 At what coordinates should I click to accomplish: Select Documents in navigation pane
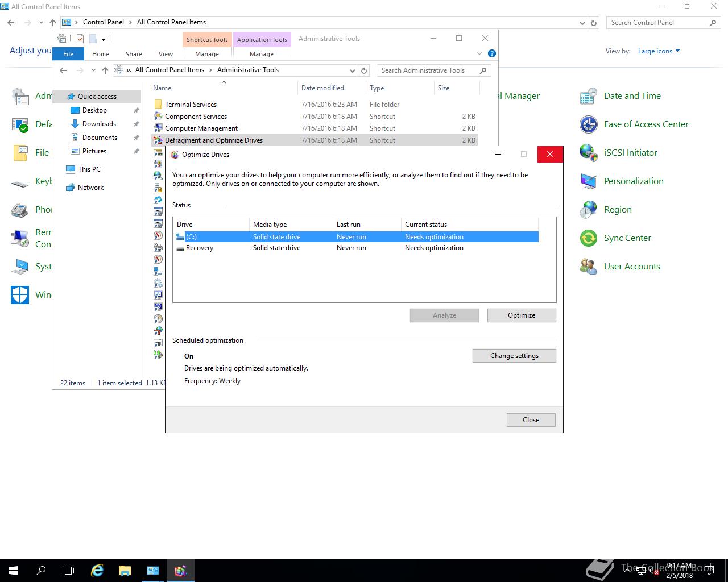100,138
